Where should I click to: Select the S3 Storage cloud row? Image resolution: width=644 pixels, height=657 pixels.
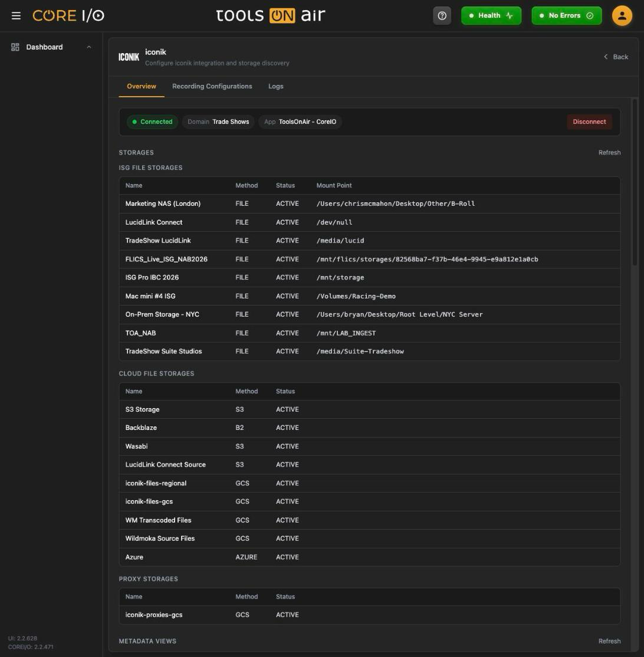[370, 409]
